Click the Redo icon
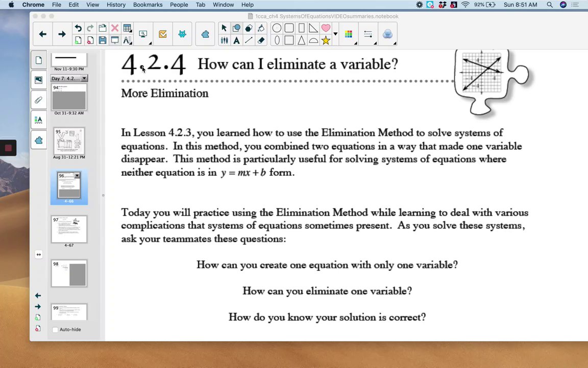Screen dimensions: 588x368 coord(90,28)
